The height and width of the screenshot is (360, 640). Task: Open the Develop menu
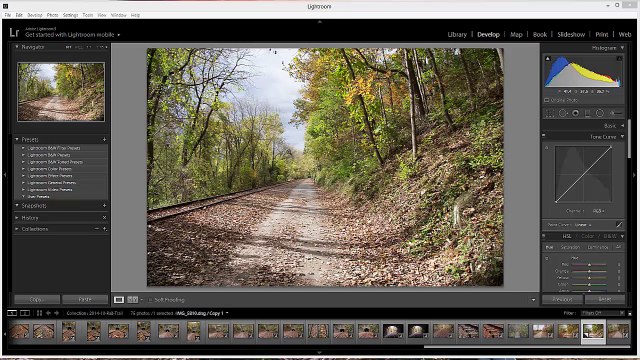35,15
